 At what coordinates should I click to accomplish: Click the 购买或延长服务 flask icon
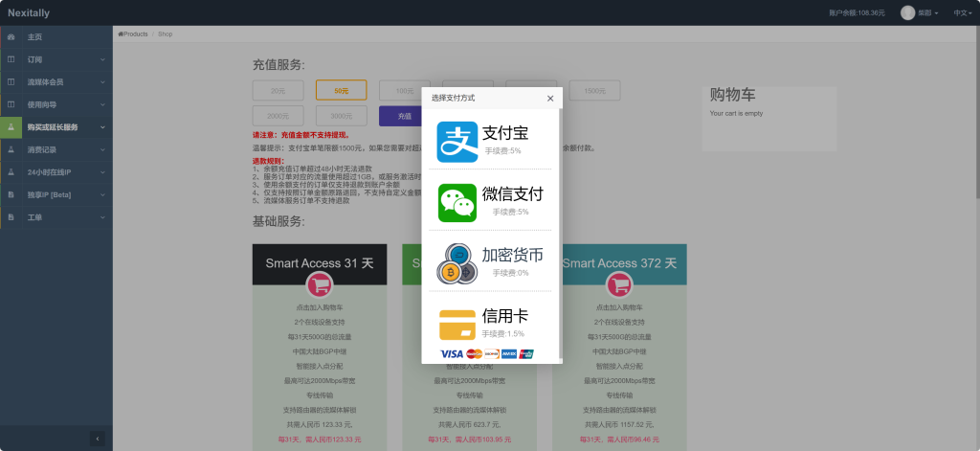pyautogui.click(x=11, y=127)
